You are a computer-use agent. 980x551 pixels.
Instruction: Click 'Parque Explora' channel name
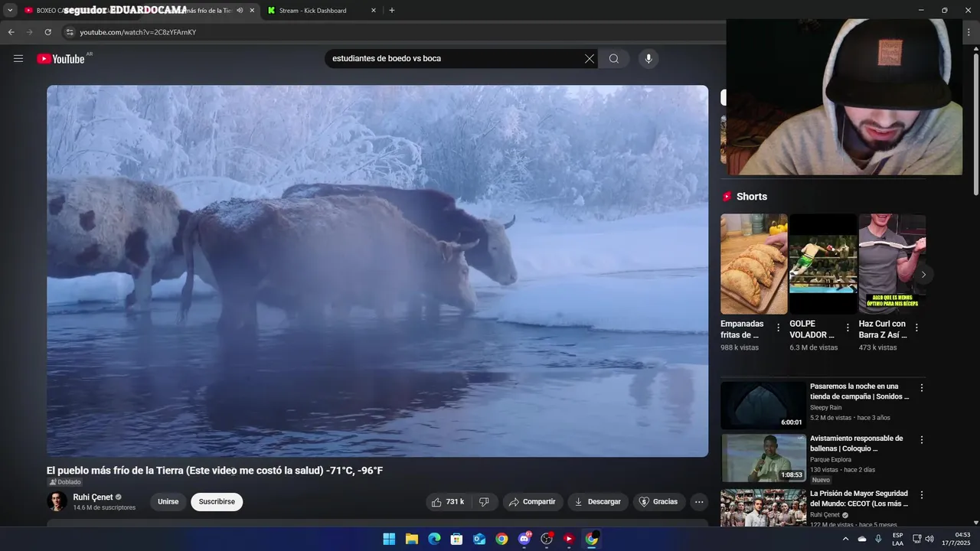tap(831, 460)
